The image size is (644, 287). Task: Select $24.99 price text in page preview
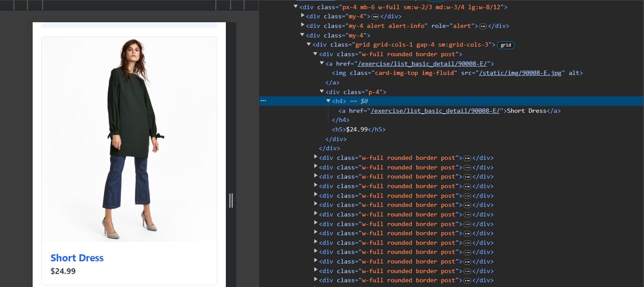pyautogui.click(x=63, y=271)
